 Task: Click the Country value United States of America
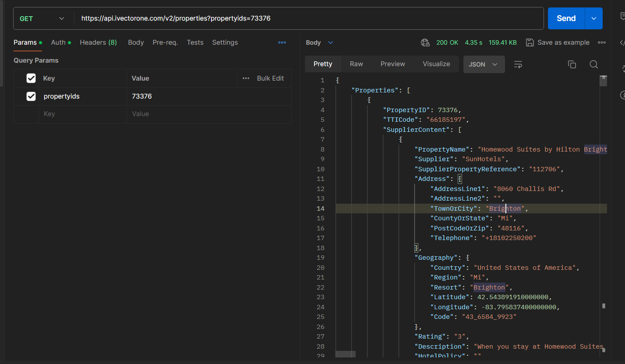[525, 268]
